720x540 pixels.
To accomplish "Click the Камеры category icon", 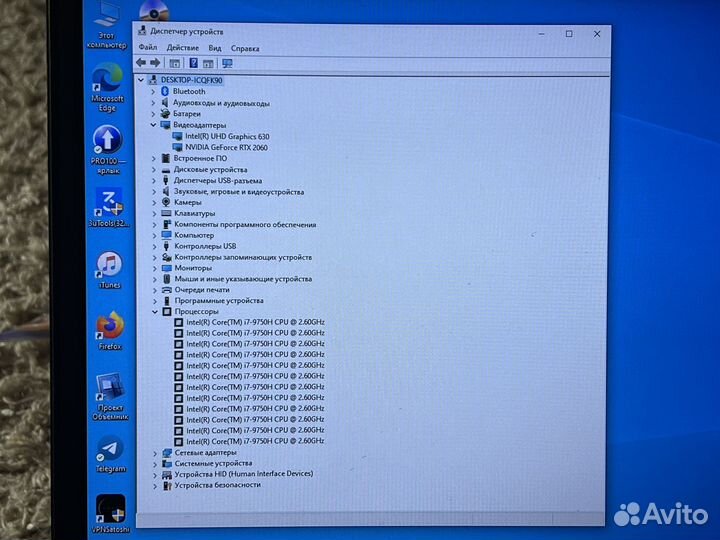I will click(166, 202).
